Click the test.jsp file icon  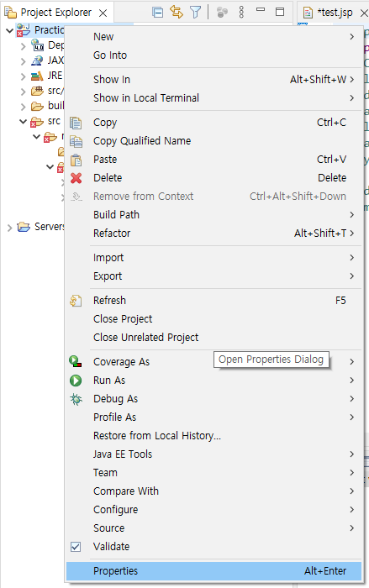click(308, 13)
